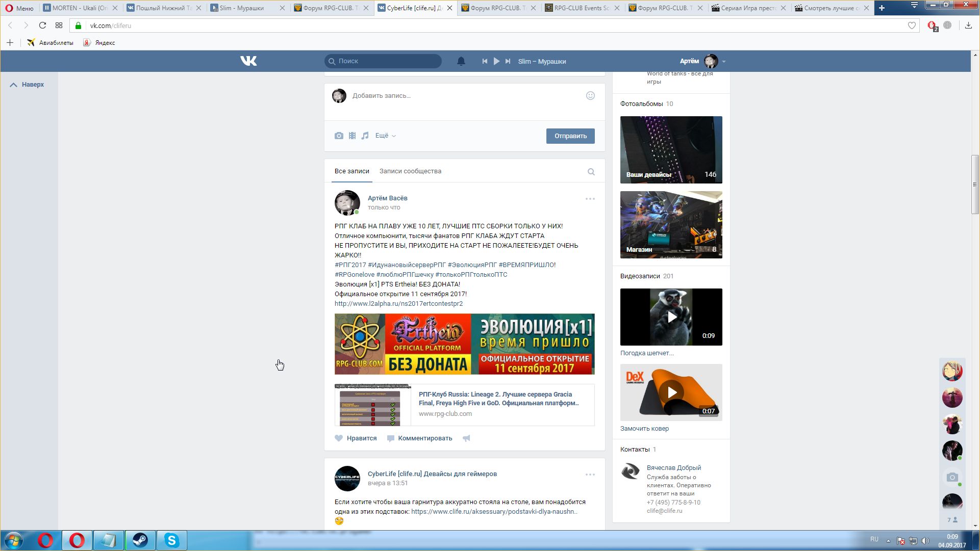
Task: Search wall posts with the magnifier icon
Action: pos(591,172)
